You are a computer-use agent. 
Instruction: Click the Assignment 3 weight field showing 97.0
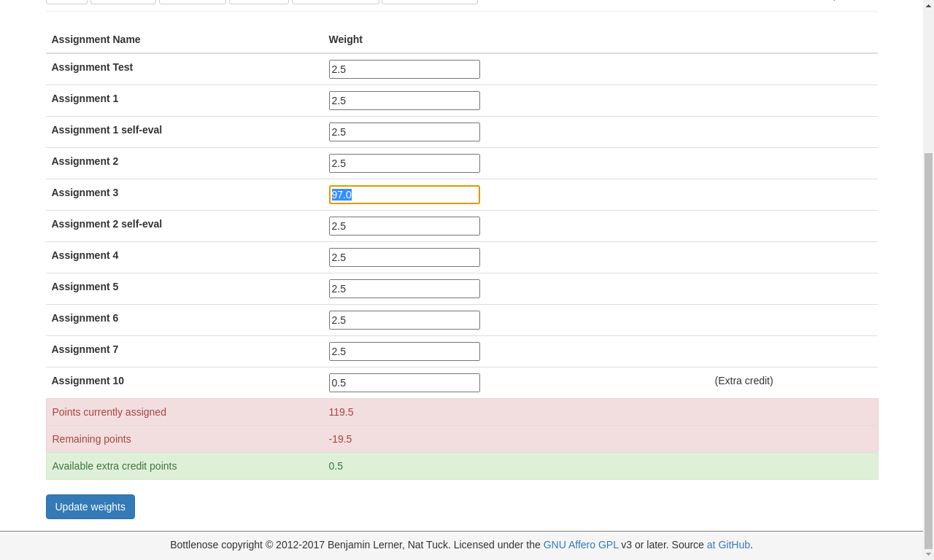(404, 195)
